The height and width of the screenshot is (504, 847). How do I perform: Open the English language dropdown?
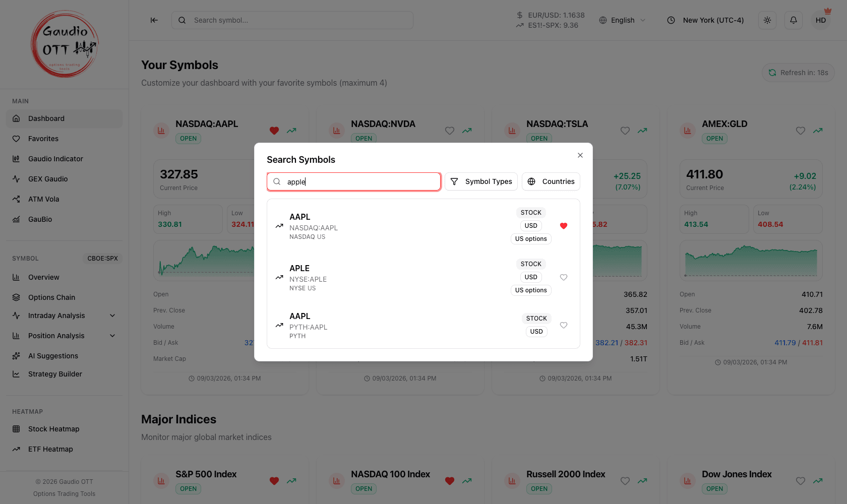pos(622,20)
